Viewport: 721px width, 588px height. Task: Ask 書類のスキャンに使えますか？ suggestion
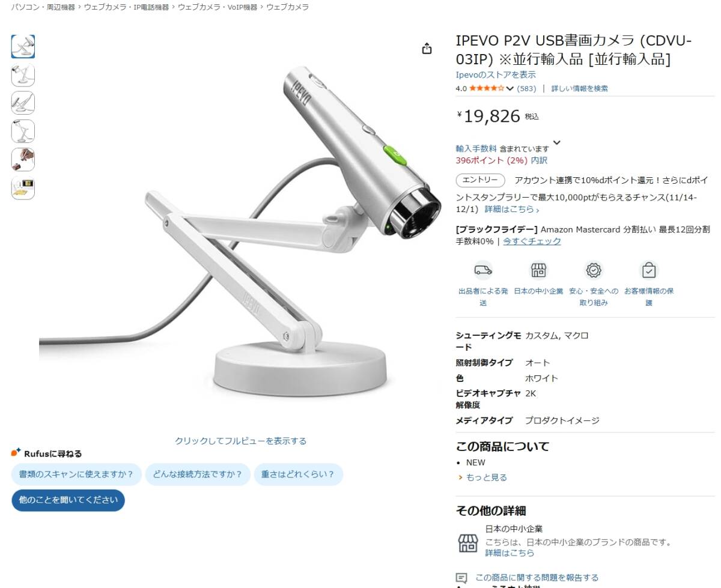coord(76,474)
